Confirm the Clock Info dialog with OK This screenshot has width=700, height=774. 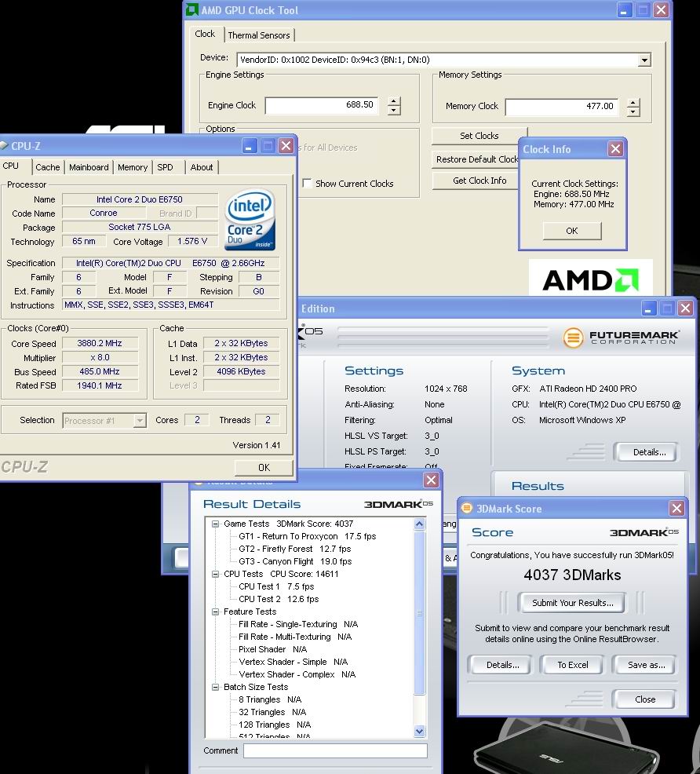coord(572,231)
